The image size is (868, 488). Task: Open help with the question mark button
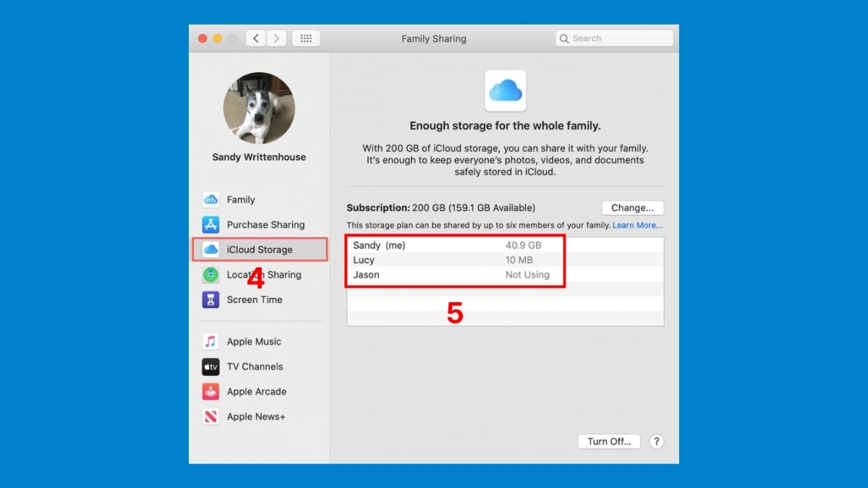657,441
